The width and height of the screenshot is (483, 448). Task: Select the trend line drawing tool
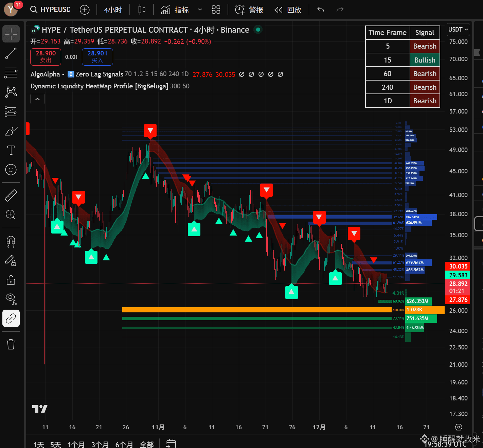[x=11, y=53]
